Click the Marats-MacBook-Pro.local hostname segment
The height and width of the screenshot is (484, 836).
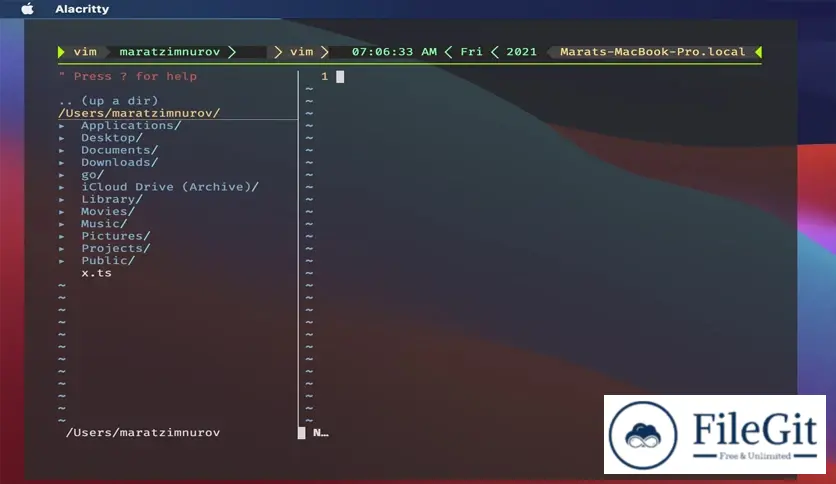(x=653, y=52)
